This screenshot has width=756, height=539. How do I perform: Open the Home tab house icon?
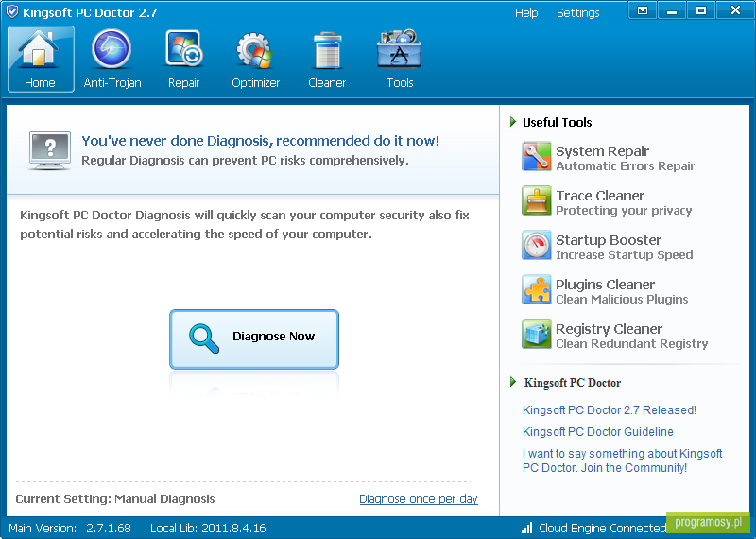(x=39, y=48)
